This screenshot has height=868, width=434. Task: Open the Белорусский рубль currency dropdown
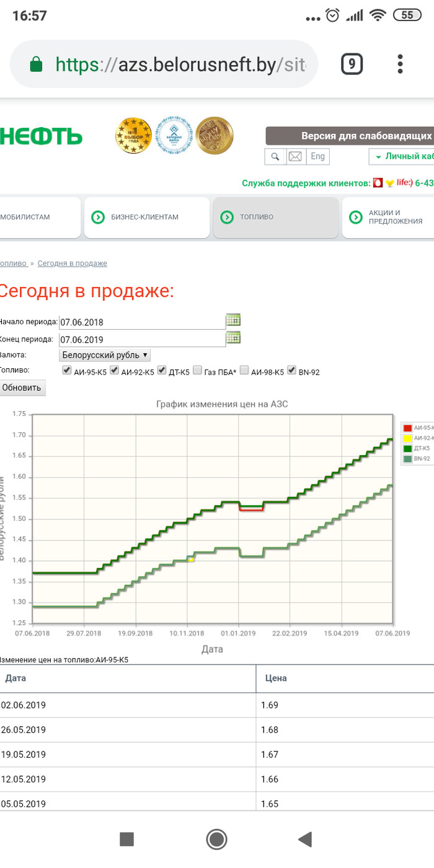click(x=105, y=355)
